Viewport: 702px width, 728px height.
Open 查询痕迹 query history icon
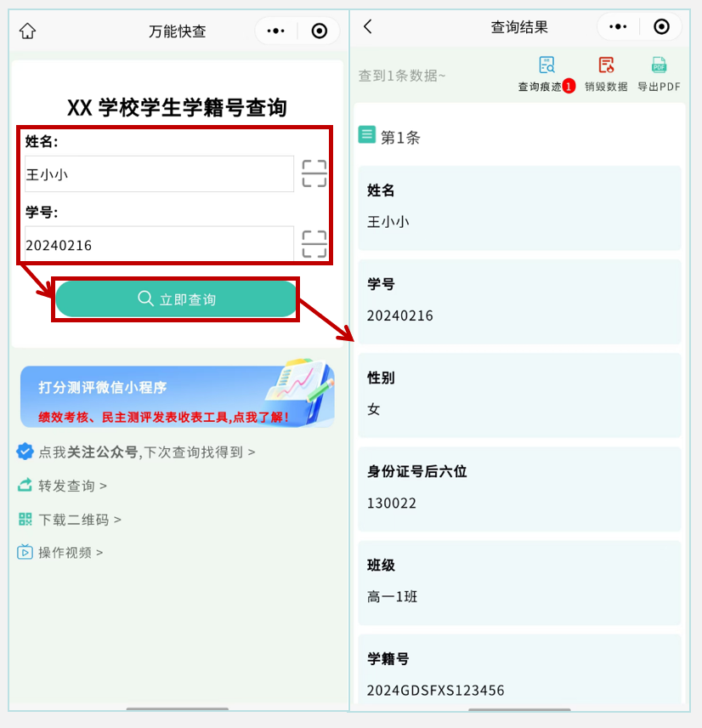[x=546, y=65]
